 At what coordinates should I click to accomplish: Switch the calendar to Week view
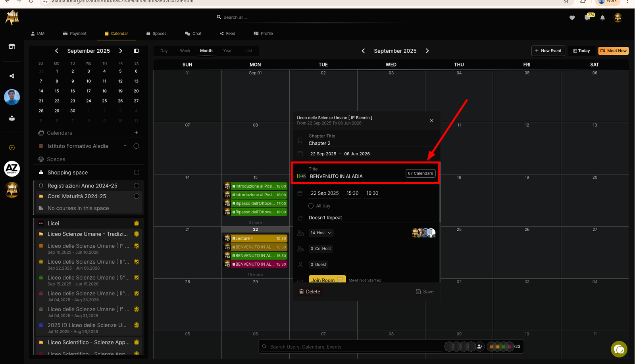[x=185, y=51]
